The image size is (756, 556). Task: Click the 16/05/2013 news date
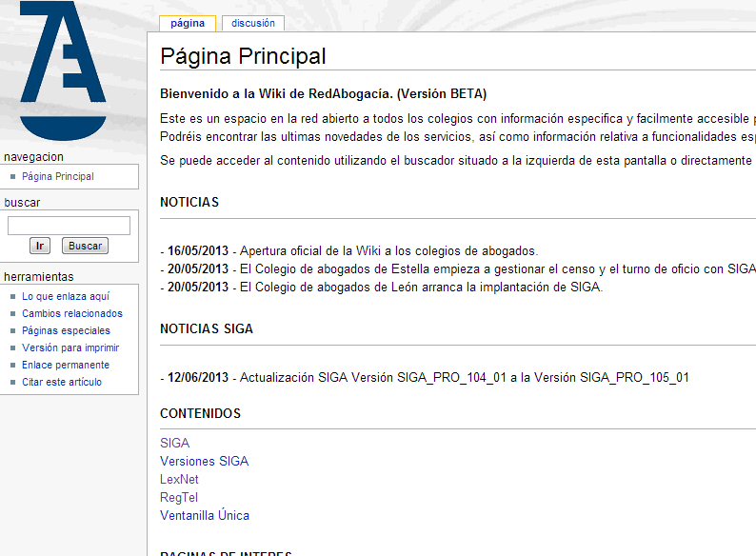(x=198, y=251)
